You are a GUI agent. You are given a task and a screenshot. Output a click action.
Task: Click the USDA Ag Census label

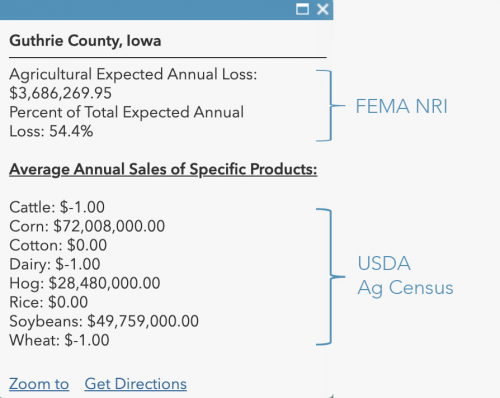click(x=405, y=275)
